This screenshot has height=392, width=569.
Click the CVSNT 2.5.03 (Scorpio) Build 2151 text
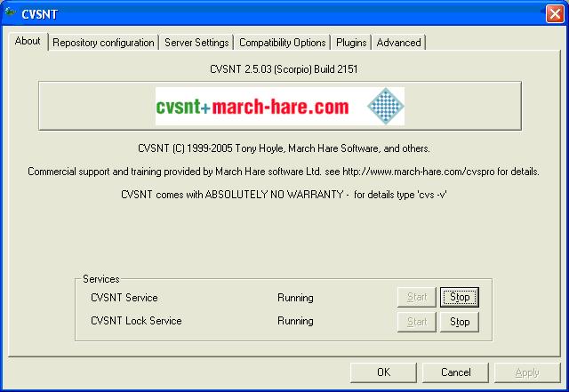click(x=284, y=69)
